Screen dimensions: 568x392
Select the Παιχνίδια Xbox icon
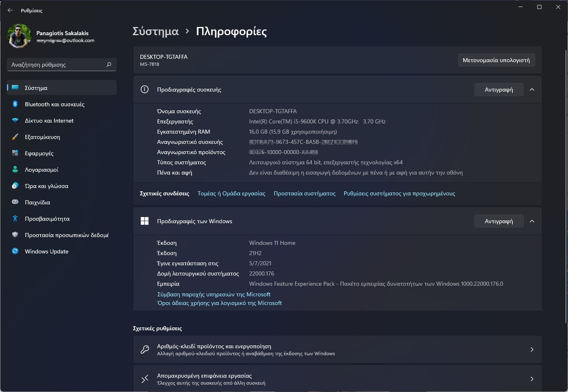15,202
